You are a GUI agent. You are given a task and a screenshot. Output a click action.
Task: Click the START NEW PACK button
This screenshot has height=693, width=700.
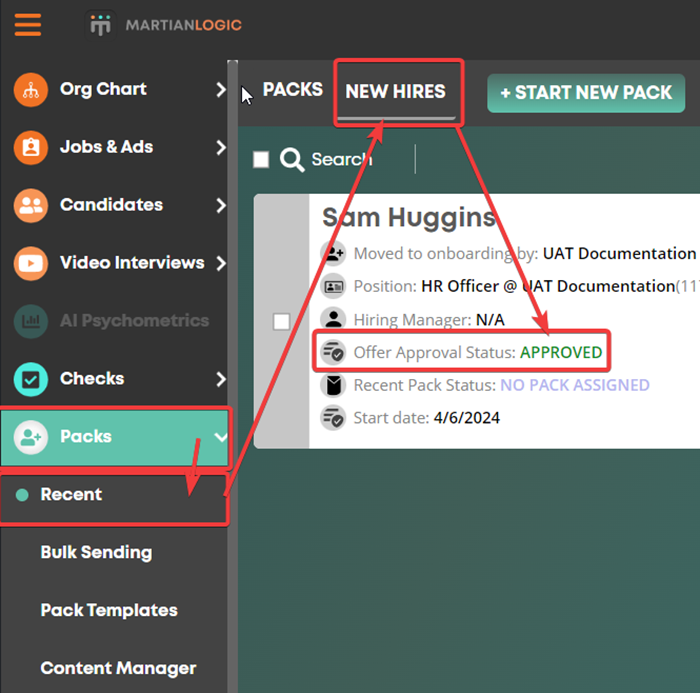[x=586, y=93]
